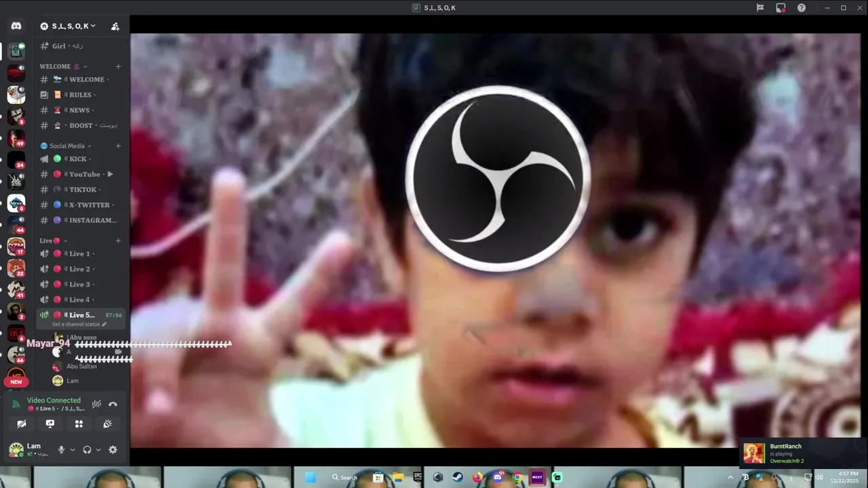Toggle the camera button on
868x488 pixels.
[22, 424]
